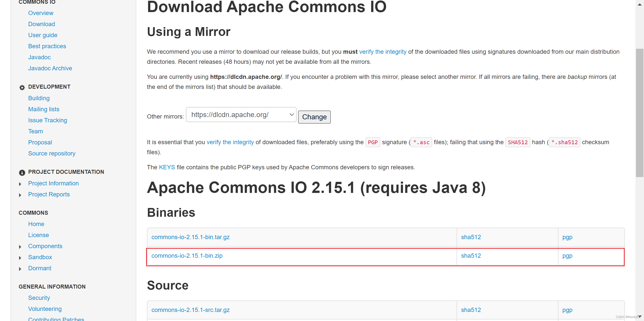Download the commons-io-2.15.1-src.tar.gz source archive

(190, 310)
